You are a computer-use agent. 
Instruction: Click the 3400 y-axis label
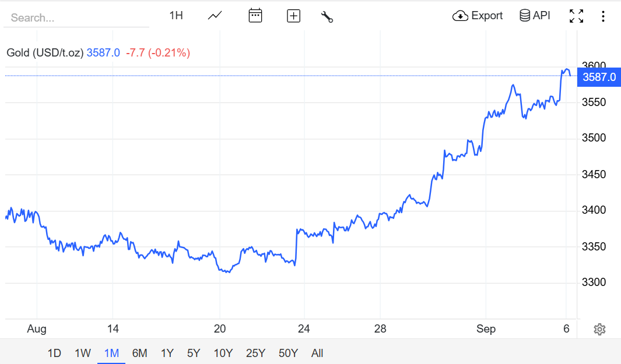click(594, 210)
